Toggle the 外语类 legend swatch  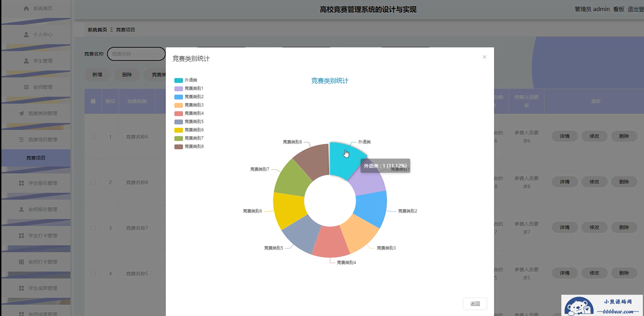coord(178,80)
